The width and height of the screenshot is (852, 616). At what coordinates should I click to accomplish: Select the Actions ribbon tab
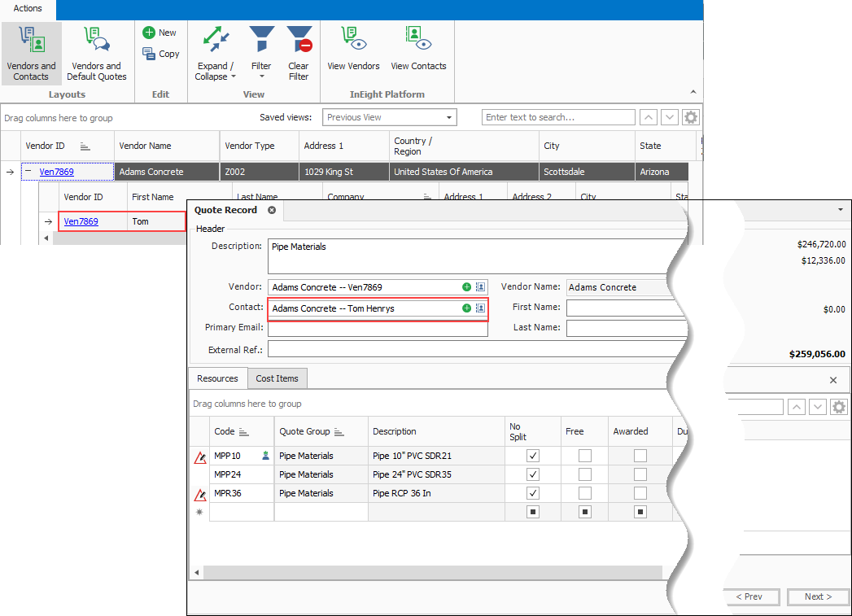28,8
